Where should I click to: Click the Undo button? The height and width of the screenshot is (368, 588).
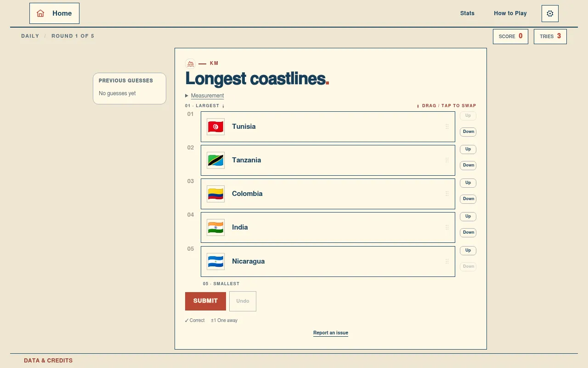click(x=243, y=301)
